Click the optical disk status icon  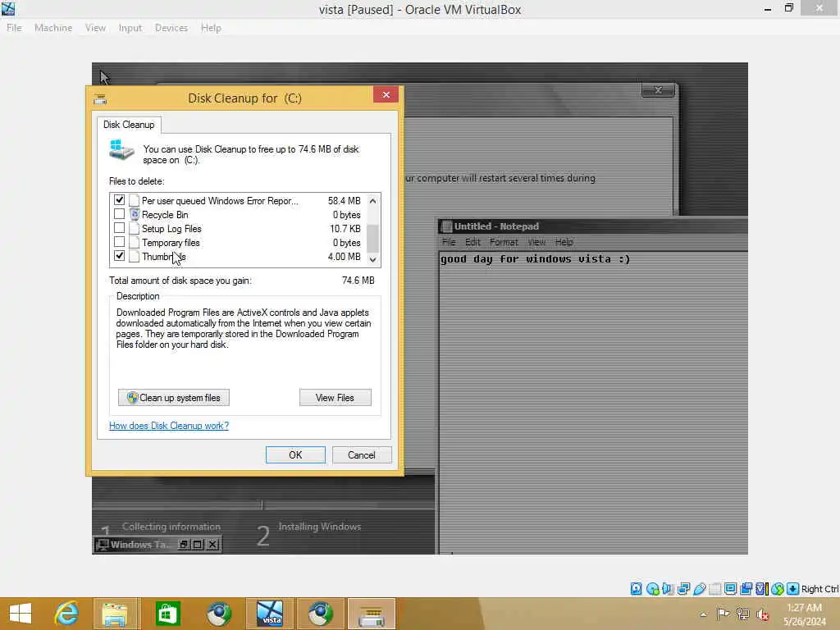pos(652,589)
